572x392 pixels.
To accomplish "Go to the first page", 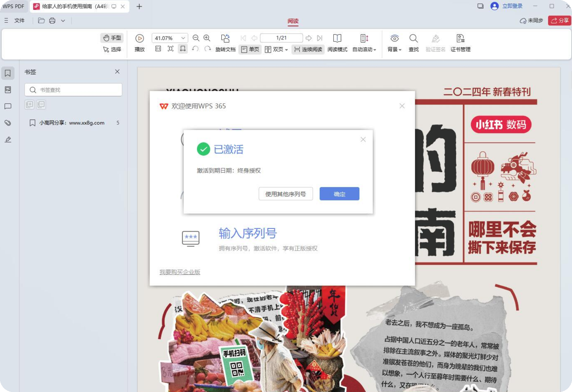I will 243,38.
